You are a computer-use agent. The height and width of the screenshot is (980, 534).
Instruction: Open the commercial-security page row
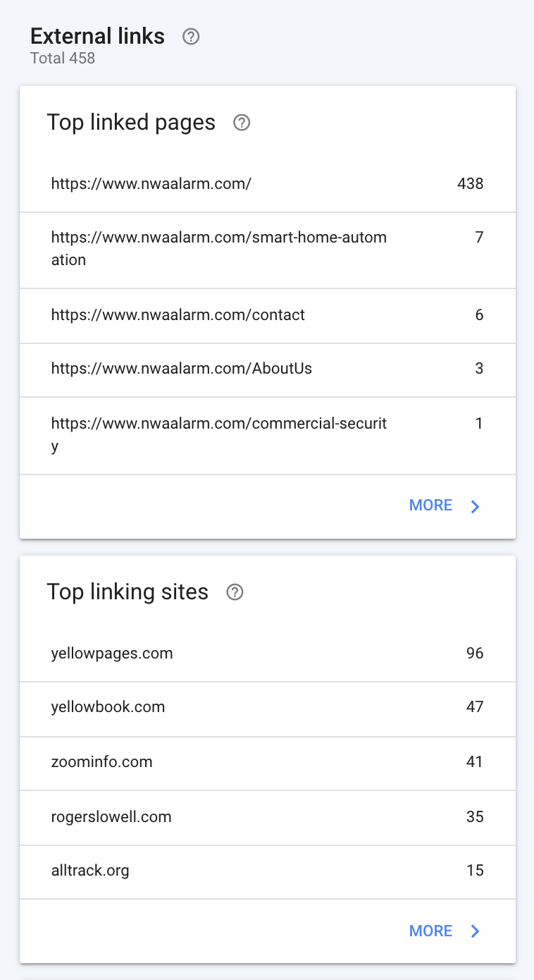click(x=218, y=434)
